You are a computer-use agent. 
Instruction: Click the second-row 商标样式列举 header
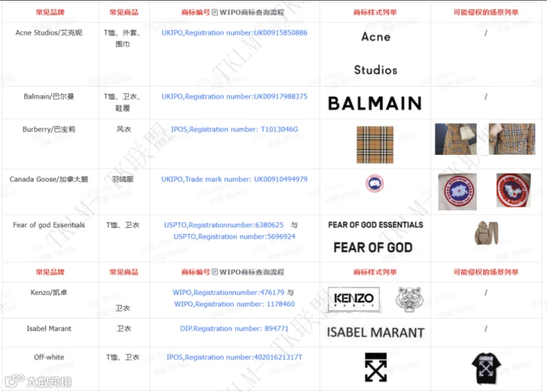click(x=375, y=272)
